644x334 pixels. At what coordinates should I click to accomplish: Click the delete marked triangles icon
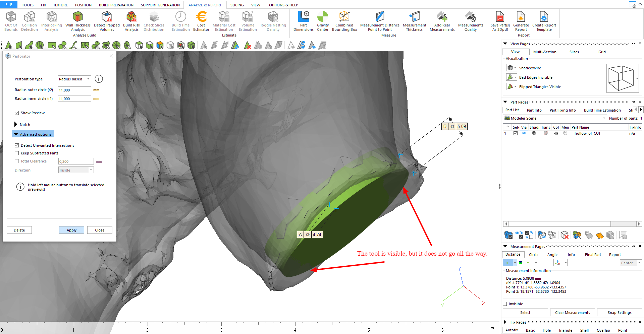pos(248,46)
